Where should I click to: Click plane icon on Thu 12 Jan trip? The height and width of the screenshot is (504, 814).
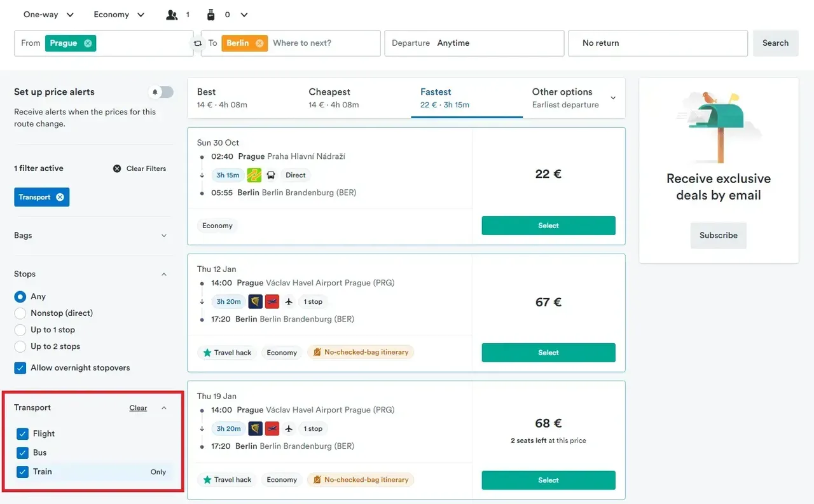pos(289,302)
